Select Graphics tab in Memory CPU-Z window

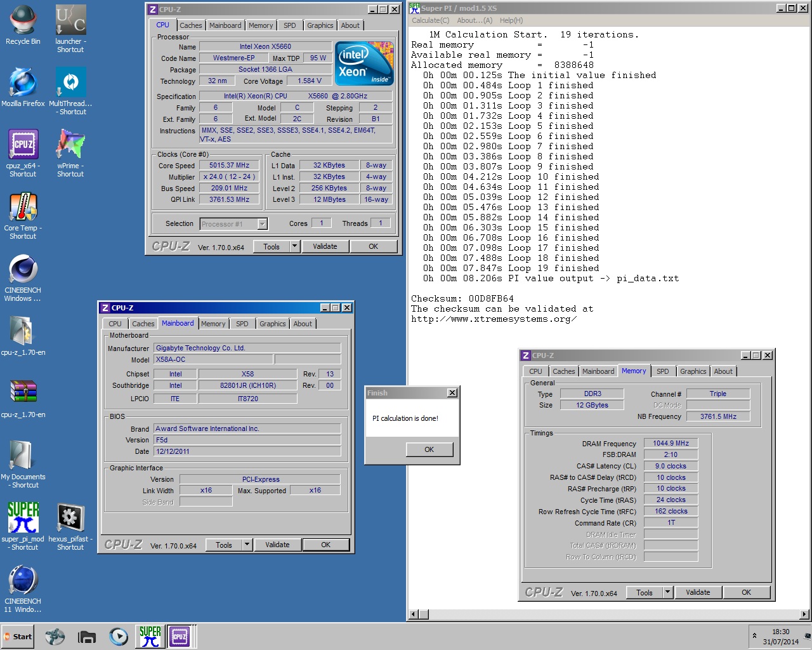point(693,371)
